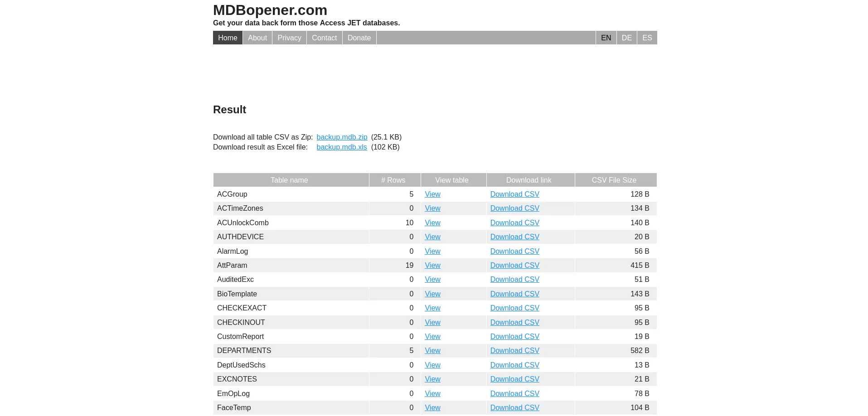Viewport: 868px width, 416px height.
Task: Download the backup.mdb.xls Excel file
Action: click(x=342, y=147)
